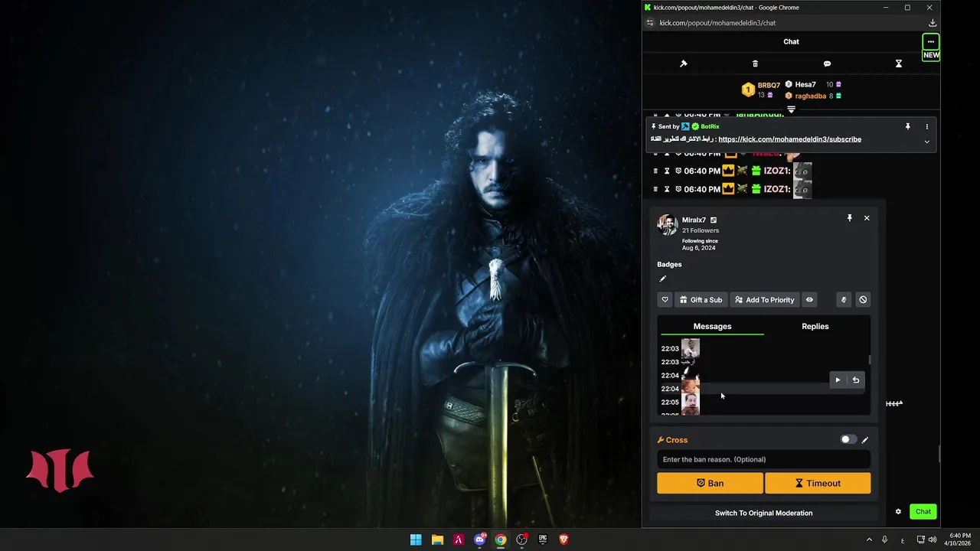Ban first IZOZ1 via shield icon
The image size is (980, 551).
point(678,171)
